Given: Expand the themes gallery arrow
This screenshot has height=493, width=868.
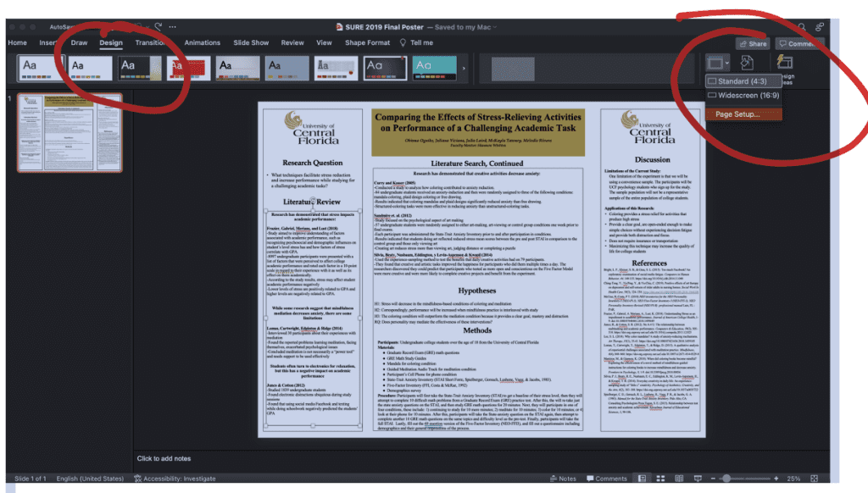Looking at the screenshot, I should 464,69.
